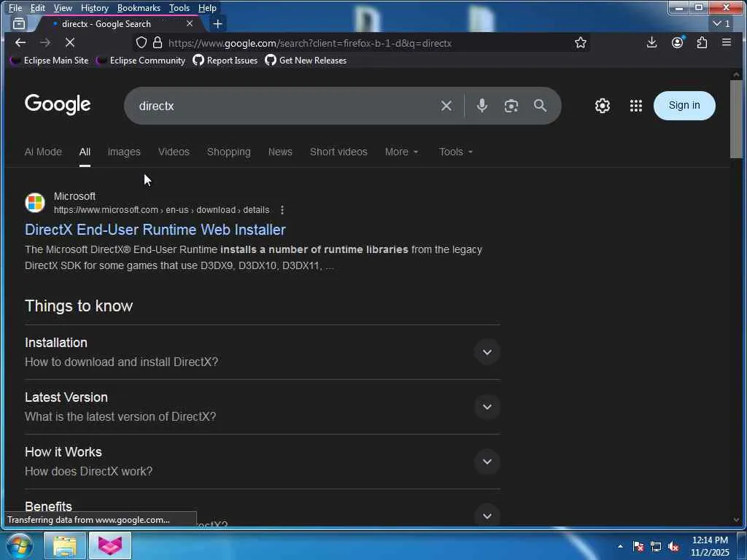This screenshot has width=747, height=560.
Task: Open the Firefox account icon
Action: (x=677, y=43)
